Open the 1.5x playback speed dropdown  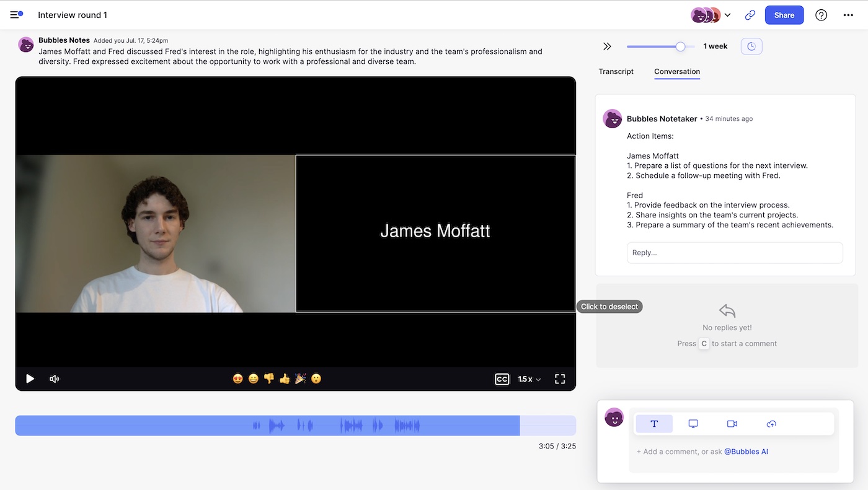tap(529, 379)
